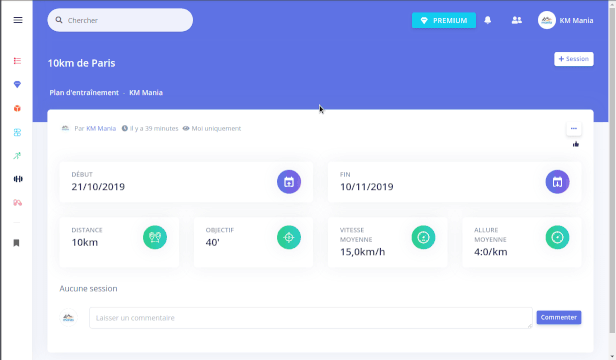This screenshot has height=360, width=616.
Task: Click the 4:0/km pace value
Action: [491, 252]
